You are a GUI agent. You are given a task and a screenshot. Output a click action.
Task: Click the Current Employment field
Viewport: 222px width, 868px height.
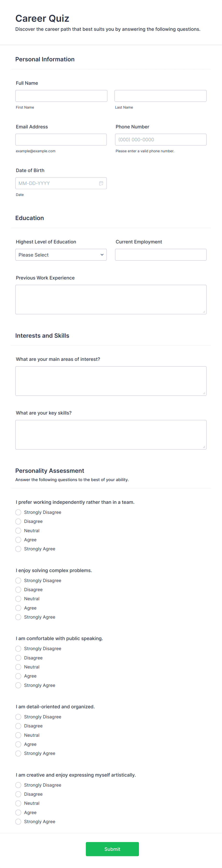[160, 254]
